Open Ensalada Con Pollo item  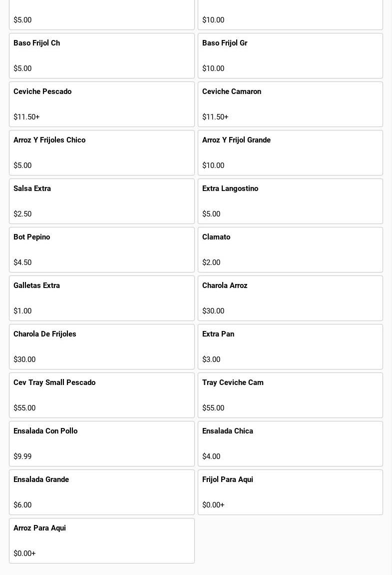(101, 443)
